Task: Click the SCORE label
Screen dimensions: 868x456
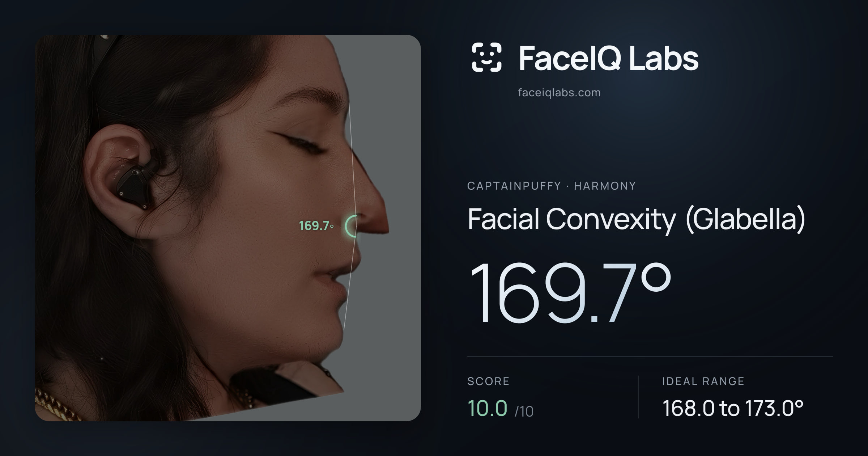Action: [x=488, y=381]
